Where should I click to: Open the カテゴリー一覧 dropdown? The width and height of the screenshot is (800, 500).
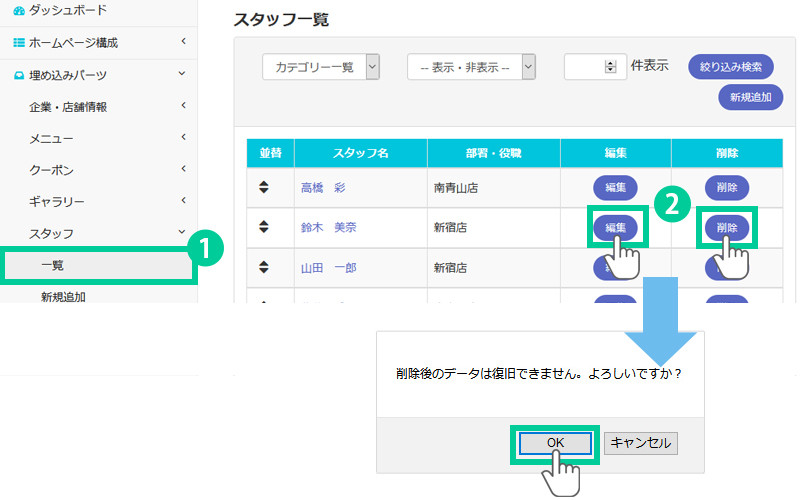tap(321, 67)
